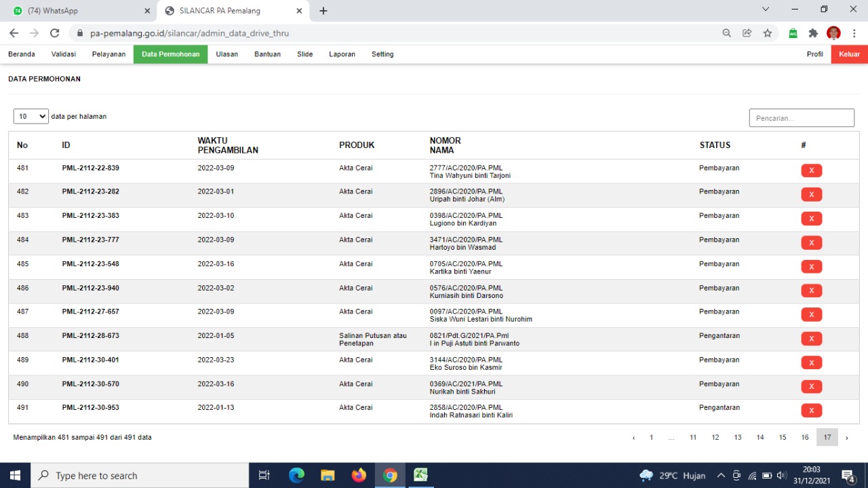The image size is (868, 488).
Task: Open the Laporan menu
Action: (x=342, y=54)
